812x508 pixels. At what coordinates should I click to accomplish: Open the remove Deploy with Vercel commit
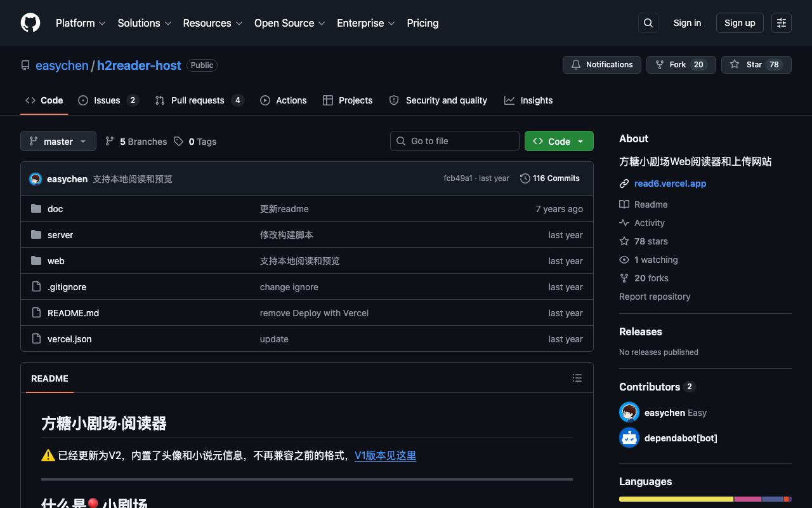314,313
